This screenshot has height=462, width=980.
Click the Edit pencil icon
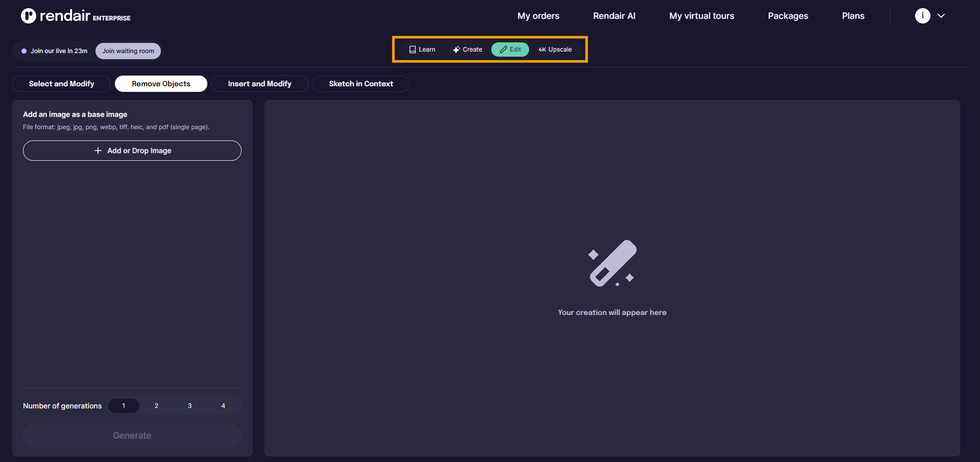(504, 50)
